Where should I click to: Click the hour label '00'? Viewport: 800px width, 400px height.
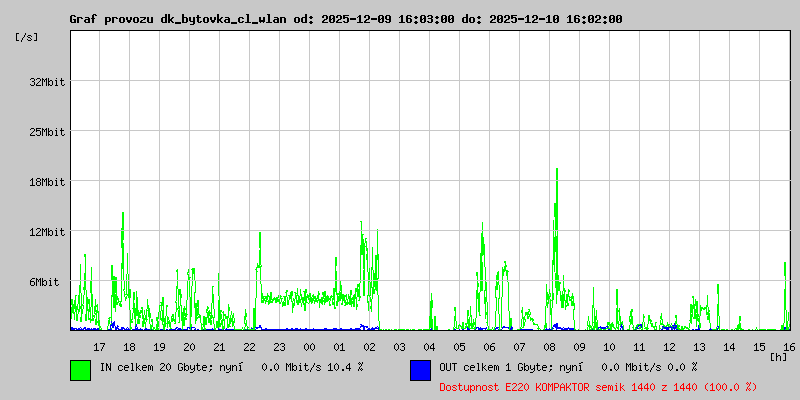coord(309,347)
